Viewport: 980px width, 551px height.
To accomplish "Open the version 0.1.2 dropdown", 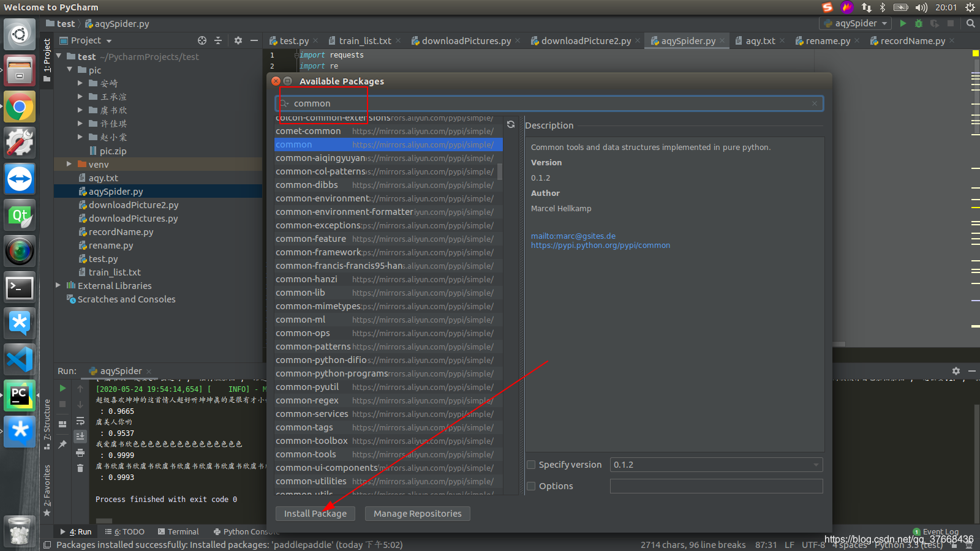I will [x=716, y=465].
